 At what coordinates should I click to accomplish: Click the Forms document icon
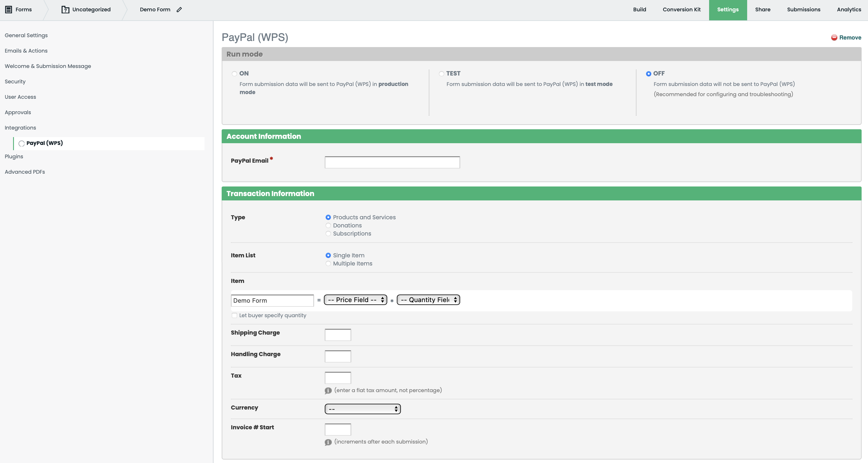(x=8, y=9)
